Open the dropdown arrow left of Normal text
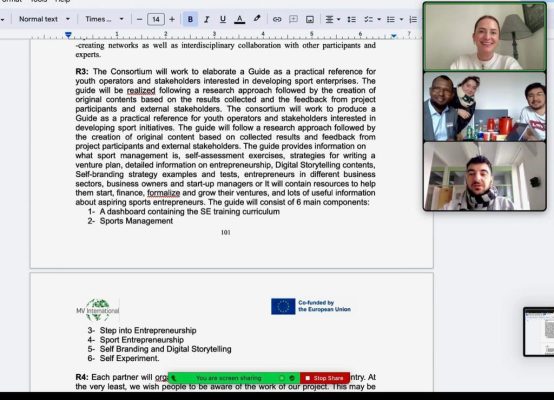The width and height of the screenshot is (554, 400). coord(3,19)
